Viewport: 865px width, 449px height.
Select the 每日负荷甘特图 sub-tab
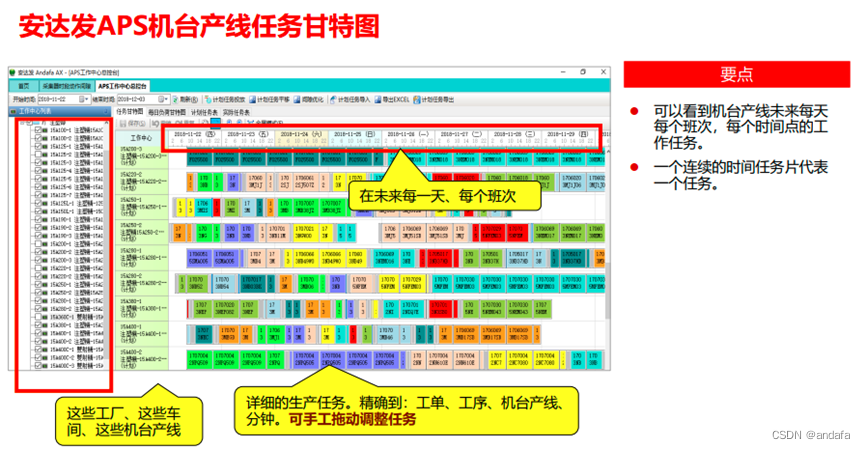pyautogui.click(x=167, y=112)
